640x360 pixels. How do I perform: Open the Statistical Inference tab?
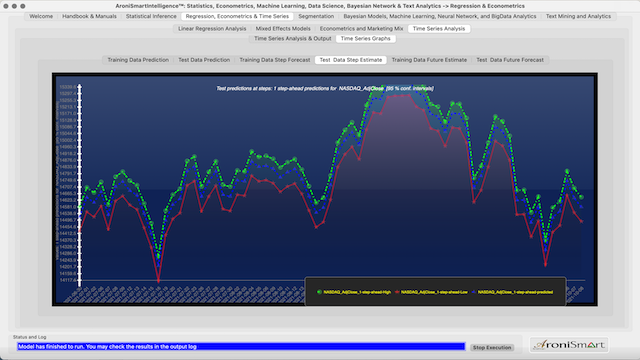(151, 16)
